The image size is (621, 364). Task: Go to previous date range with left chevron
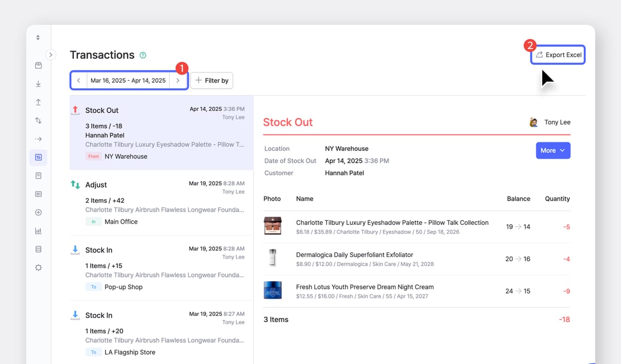click(79, 80)
